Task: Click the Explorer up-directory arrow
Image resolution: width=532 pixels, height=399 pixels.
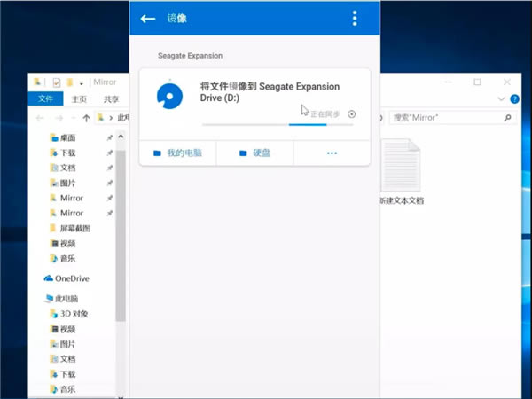Action: coord(86,118)
